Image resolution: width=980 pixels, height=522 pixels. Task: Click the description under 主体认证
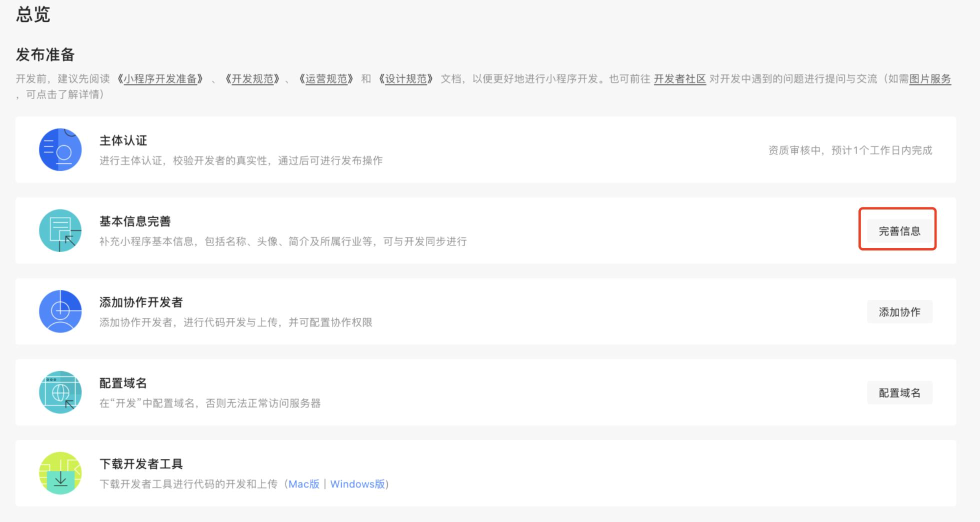pos(241,160)
